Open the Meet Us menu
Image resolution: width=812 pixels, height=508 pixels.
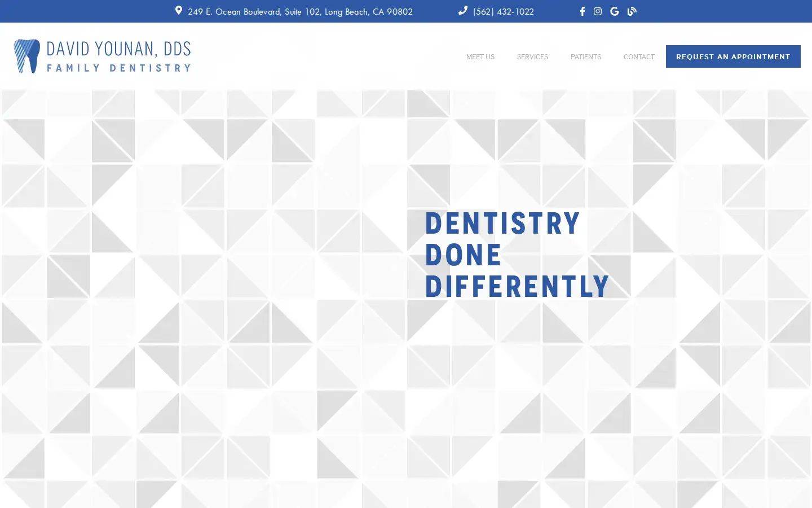pyautogui.click(x=480, y=57)
